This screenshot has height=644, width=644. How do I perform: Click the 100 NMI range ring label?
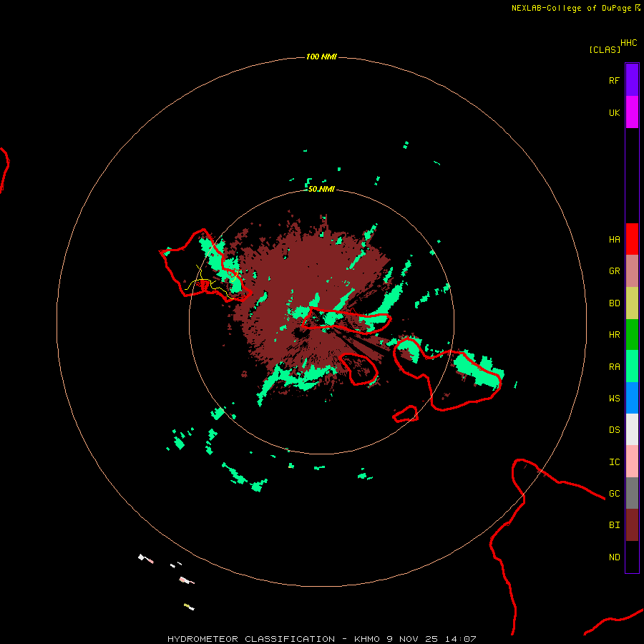pyautogui.click(x=321, y=57)
